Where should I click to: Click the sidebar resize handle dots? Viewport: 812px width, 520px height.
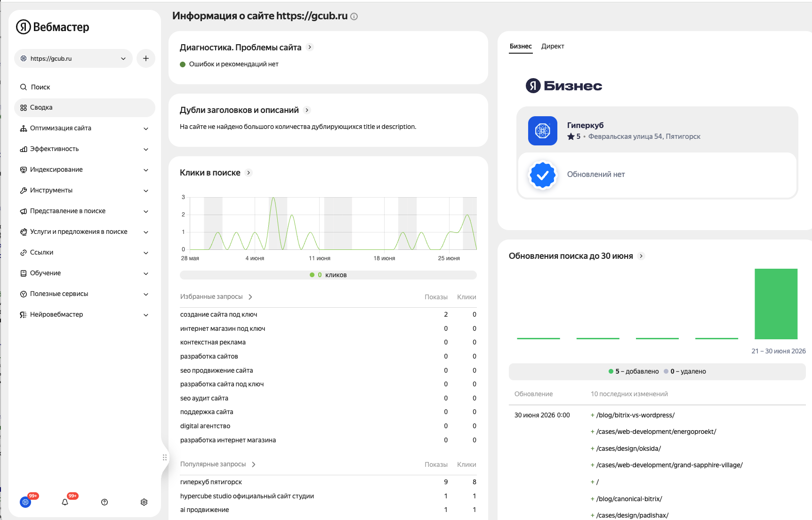click(165, 457)
